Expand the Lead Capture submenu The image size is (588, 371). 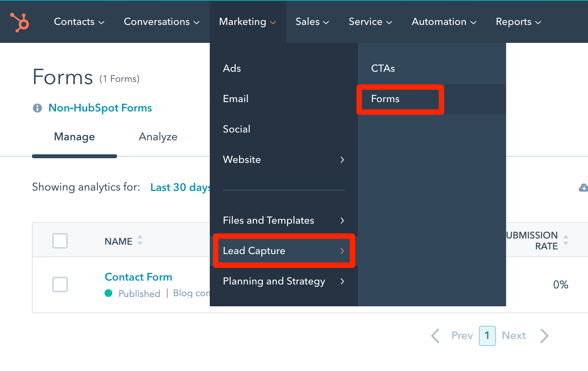284,251
